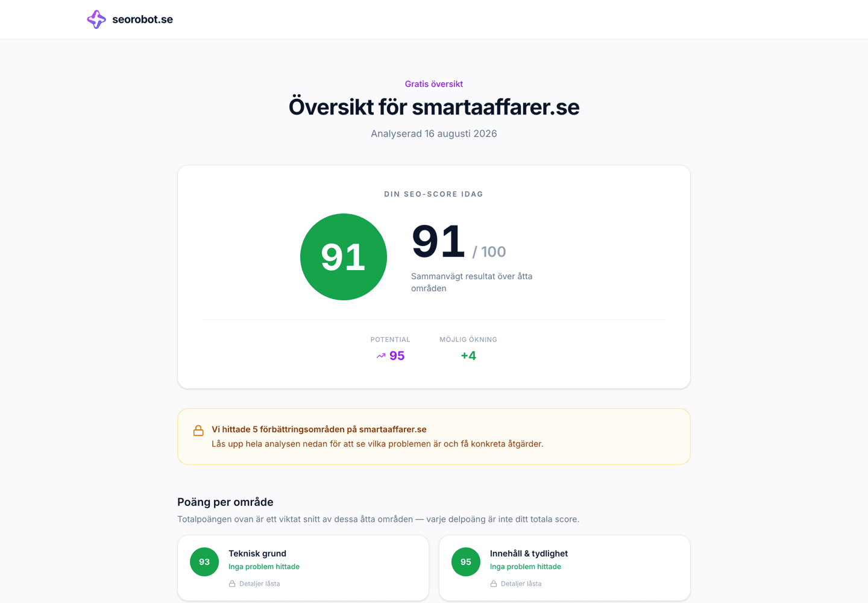The image size is (868, 603).
Task: Click the green "+4" value
Action: (x=468, y=356)
